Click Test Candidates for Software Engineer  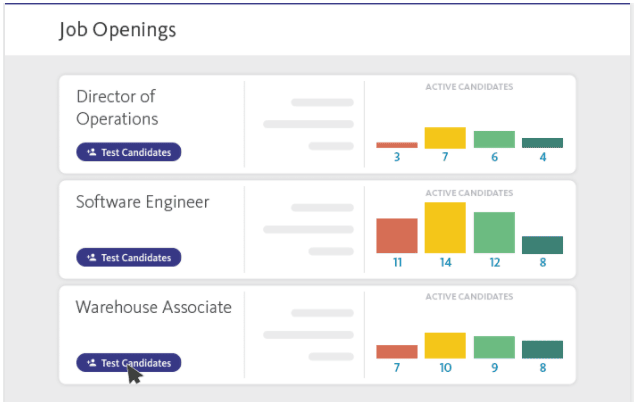pyautogui.click(x=129, y=257)
